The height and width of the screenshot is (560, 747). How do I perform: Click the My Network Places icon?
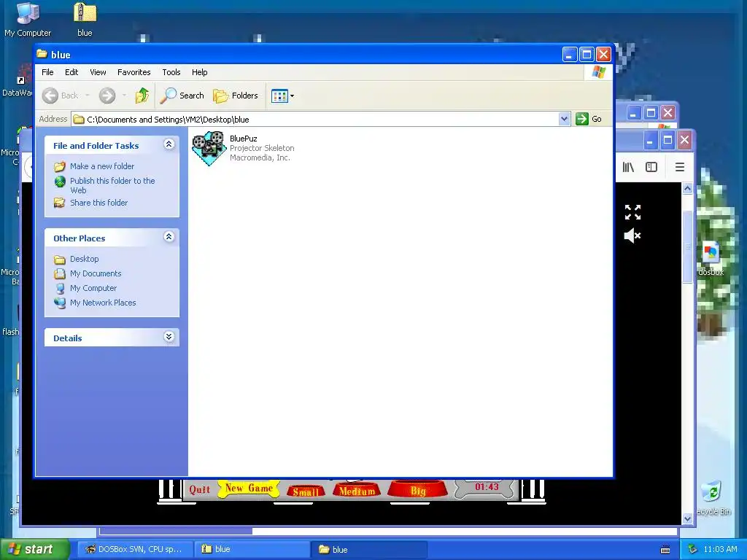(x=60, y=303)
